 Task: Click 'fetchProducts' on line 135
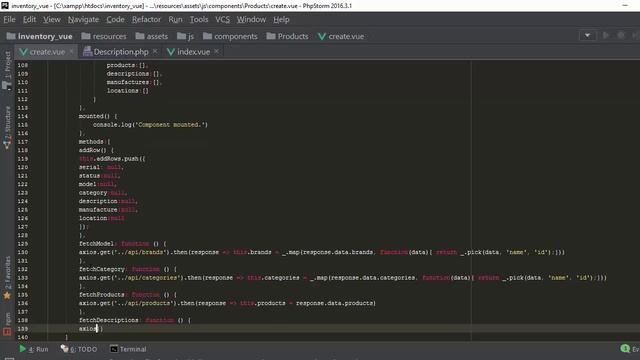pos(102,295)
